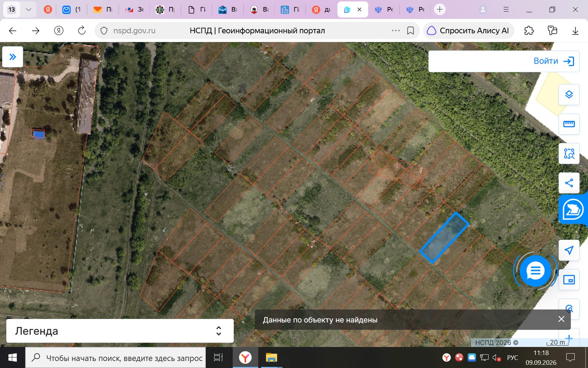Viewport: 588px width, 368px height.
Task: Click Спросить Алису AI button
Action: click(468, 31)
